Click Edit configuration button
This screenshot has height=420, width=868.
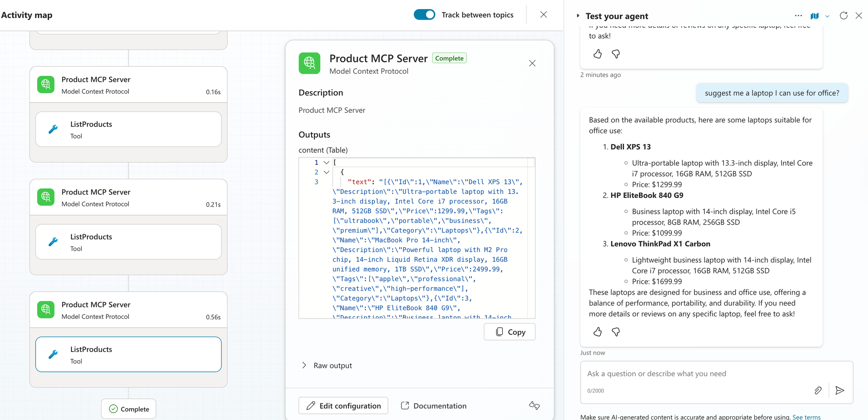343,406
